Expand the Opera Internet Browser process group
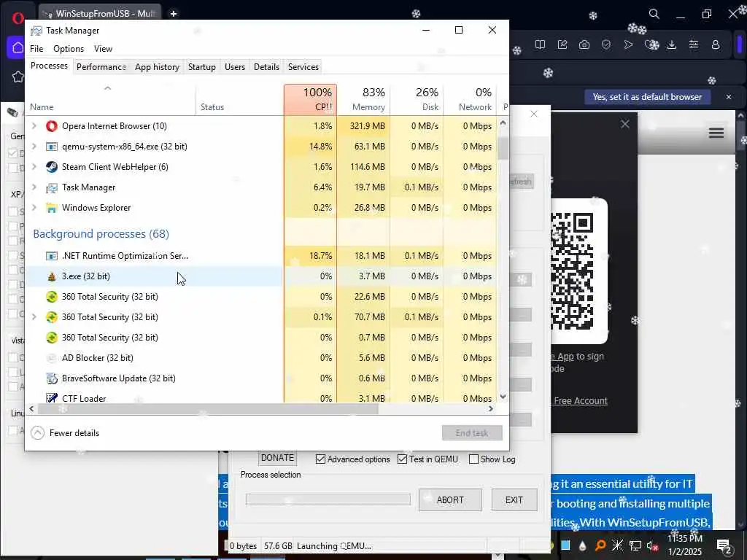The image size is (747, 560). (x=34, y=126)
